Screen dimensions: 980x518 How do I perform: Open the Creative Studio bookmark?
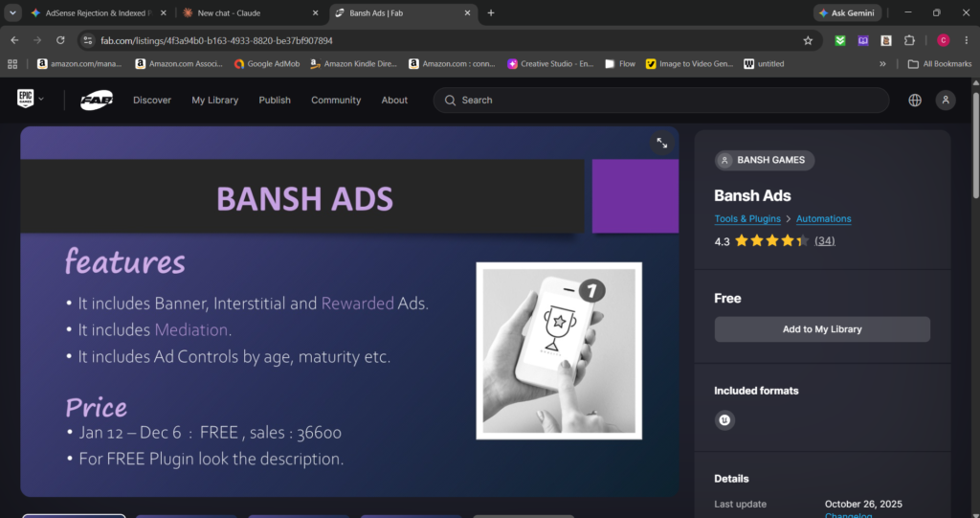click(x=550, y=64)
